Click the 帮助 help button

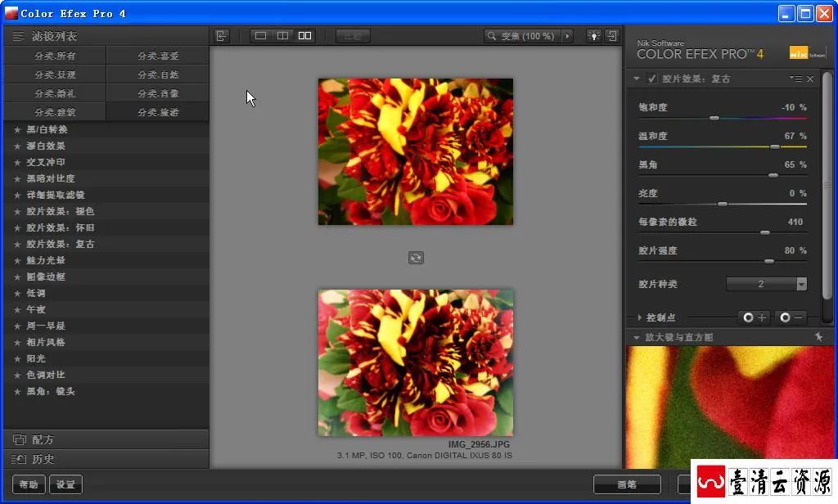pos(29,484)
